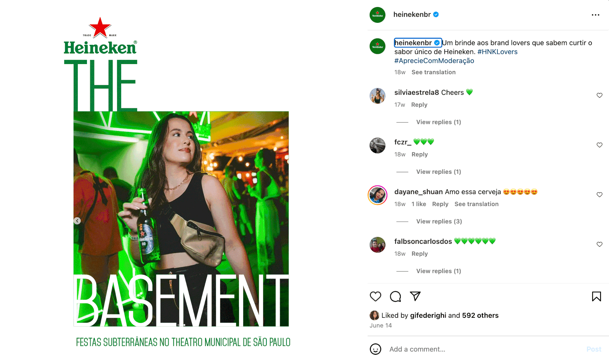The width and height of the screenshot is (609, 364).
Task: Open heinekenbr profile avatar in header
Action: [x=377, y=15]
